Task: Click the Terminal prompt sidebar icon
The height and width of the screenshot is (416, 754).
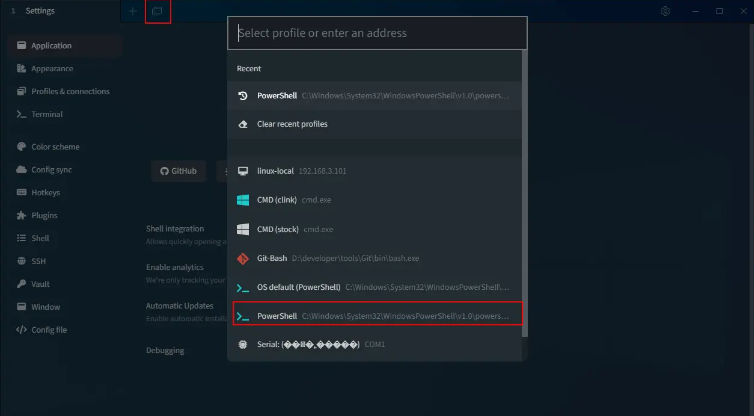Action: (21, 114)
